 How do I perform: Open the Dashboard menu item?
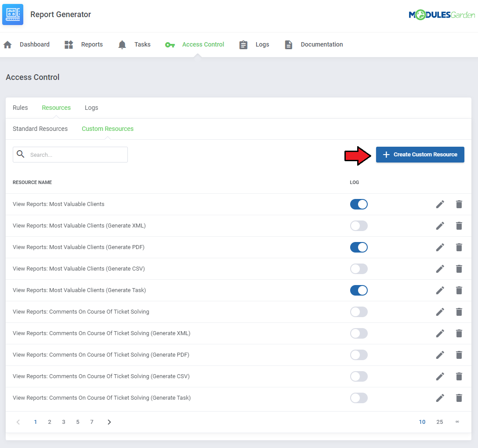pos(34,44)
